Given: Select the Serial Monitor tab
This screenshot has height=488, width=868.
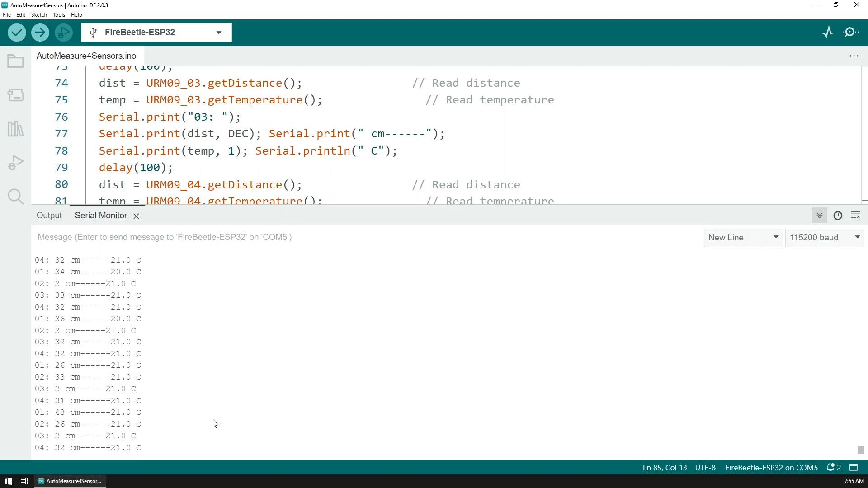Looking at the screenshot, I should click(x=101, y=216).
